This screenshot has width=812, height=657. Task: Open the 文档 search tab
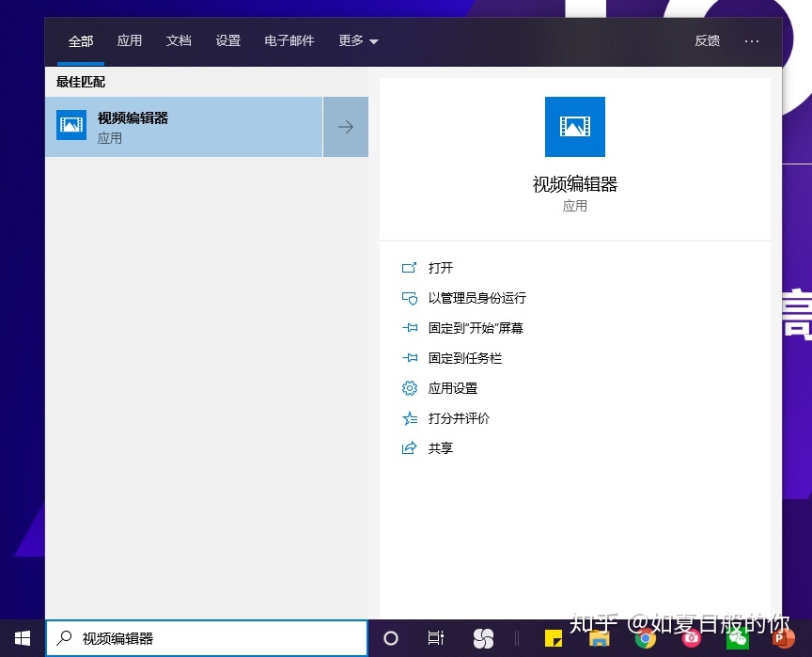179,40
